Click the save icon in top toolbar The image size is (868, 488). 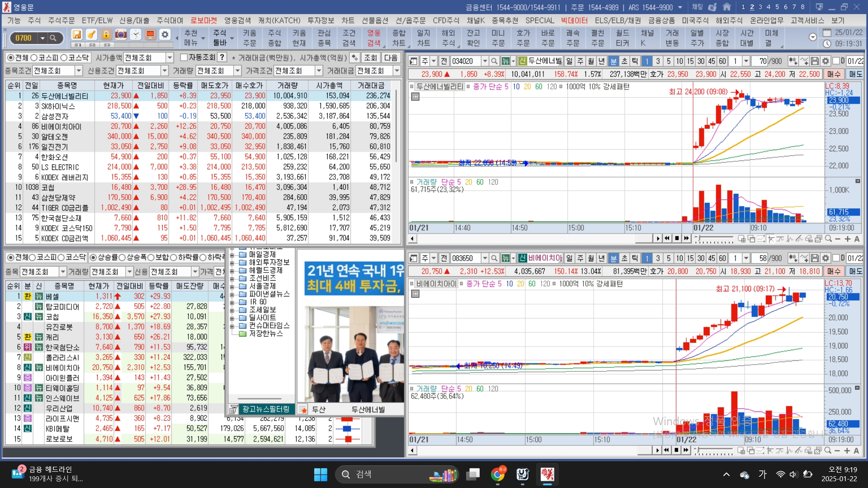[x=77, y=35]
